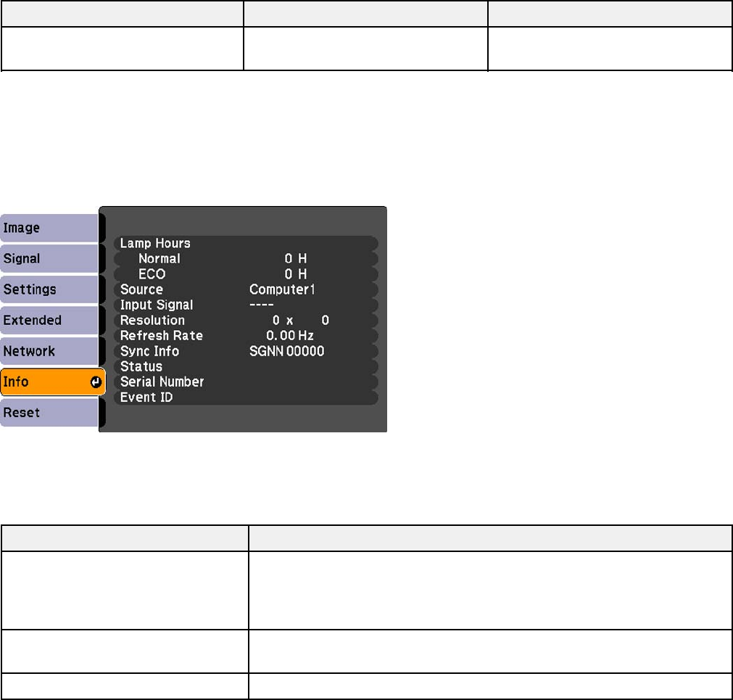The height and width of the screenshot is (700, 733).
Task: Open the Network menu tab
Action: pos(49,351)
